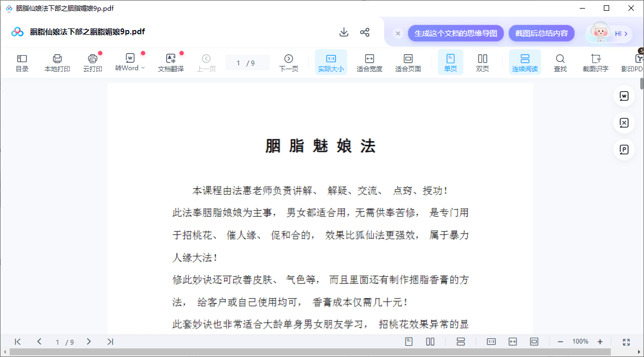Click the 云打印 cloud print icon
This screenshot has height=357, width=644.
[x=93, y=62]
